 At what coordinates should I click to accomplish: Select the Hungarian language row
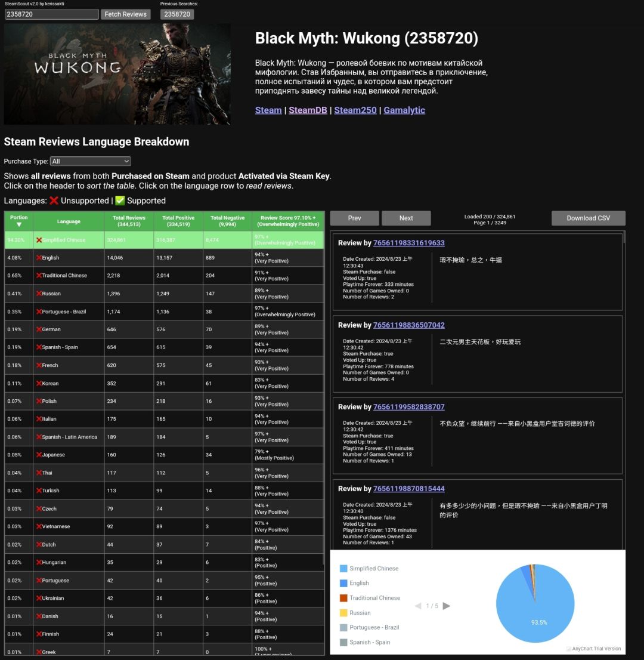(x=164, y=562)
